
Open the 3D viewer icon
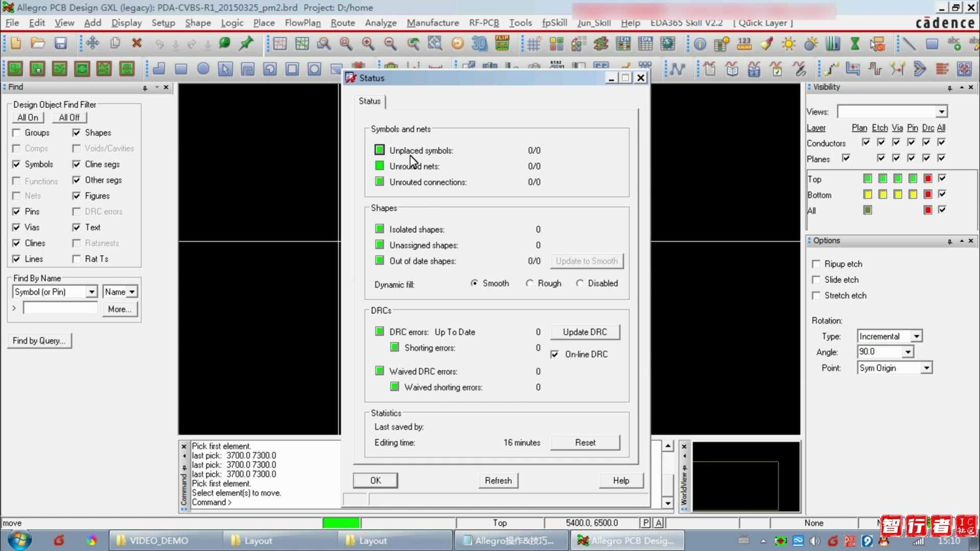[480, 43]
